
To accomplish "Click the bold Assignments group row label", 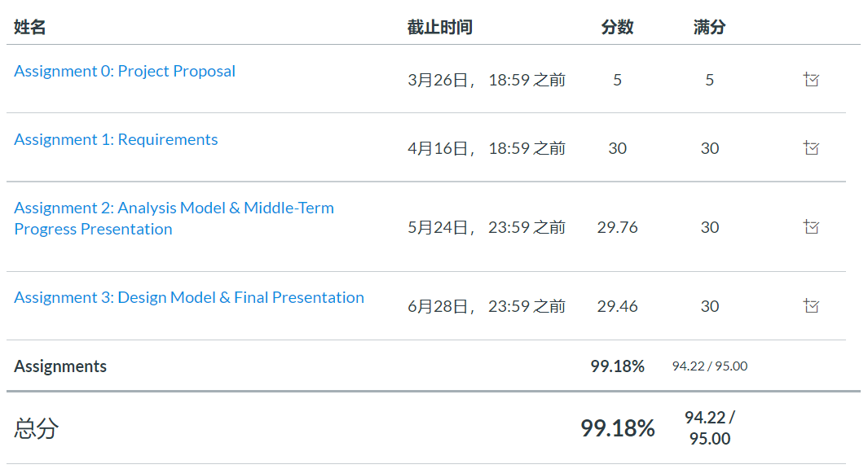I will [60, 366].
